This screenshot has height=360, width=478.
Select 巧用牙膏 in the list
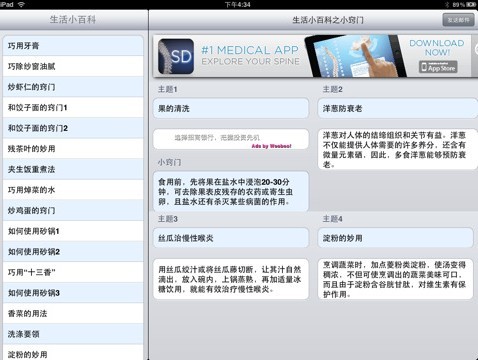click(73, 46)
